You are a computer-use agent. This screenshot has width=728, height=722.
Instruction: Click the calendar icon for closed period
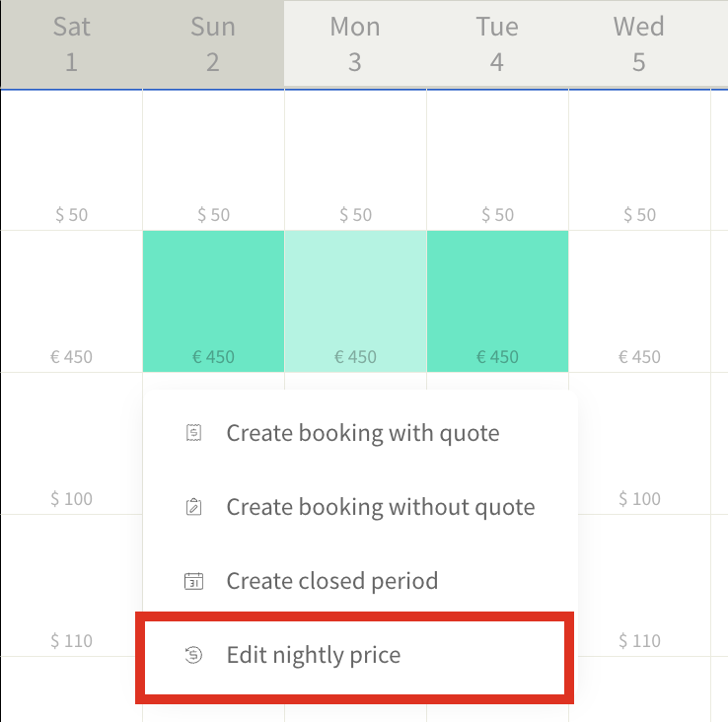tap(194, 581)
